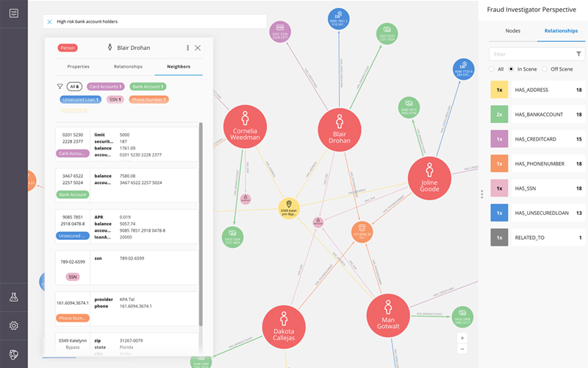This screenshot has height=368, width=588.
Task: Click the red Person label badge
Action: point(68,48)
